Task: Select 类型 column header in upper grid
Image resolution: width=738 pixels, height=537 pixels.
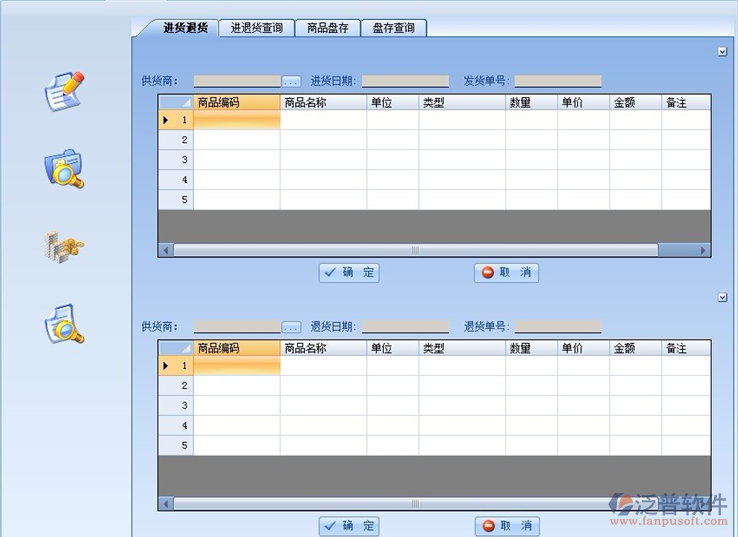Action: tap(462, 103)
